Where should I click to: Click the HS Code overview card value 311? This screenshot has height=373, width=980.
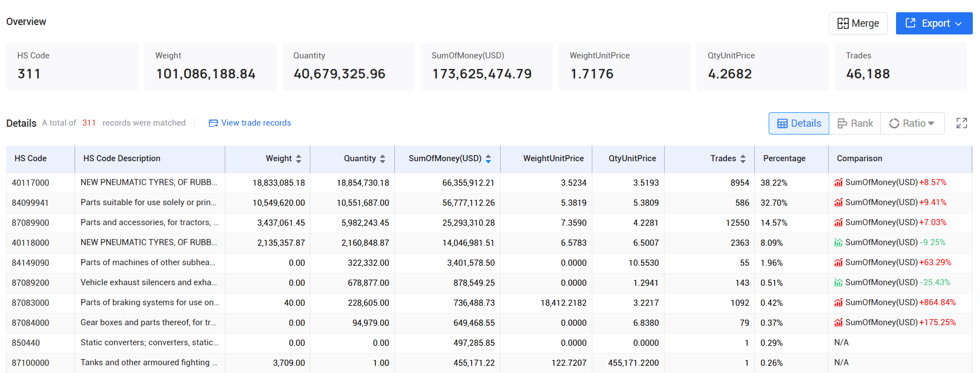pyautogui.click(x=29, y=74)
